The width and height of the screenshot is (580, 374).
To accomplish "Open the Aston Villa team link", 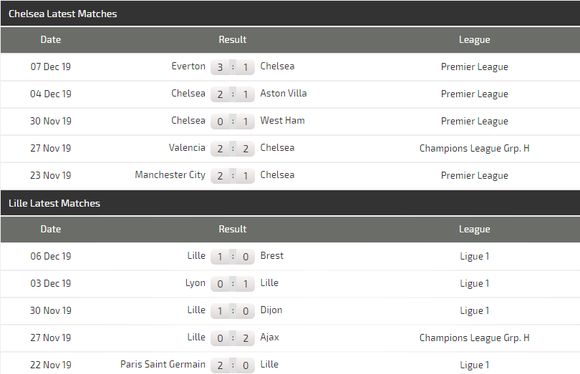I will click(283, 93).
